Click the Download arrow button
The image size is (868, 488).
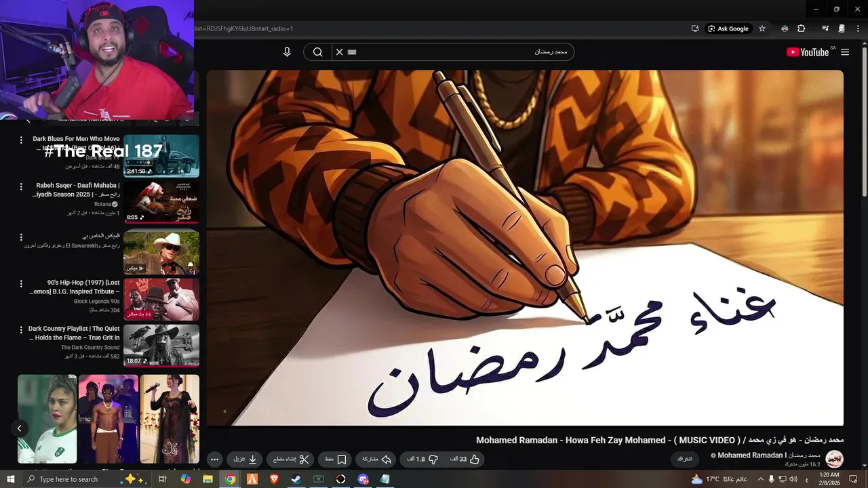tap(245, 460)
